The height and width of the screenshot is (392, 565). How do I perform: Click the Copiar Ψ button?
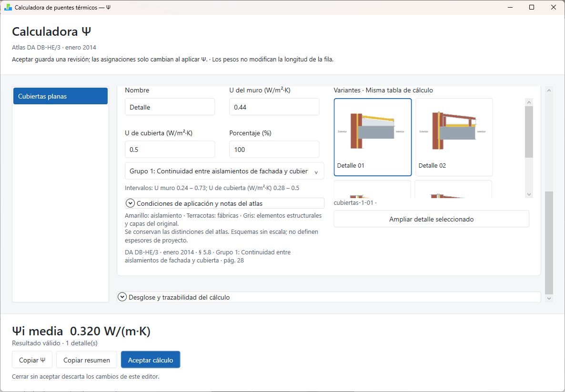click(x=32, y=360)
